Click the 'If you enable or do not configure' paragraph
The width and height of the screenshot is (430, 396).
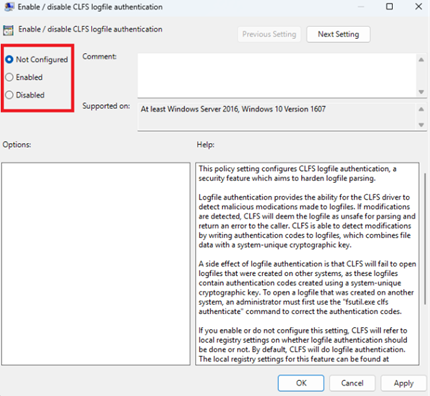[303, 345]
